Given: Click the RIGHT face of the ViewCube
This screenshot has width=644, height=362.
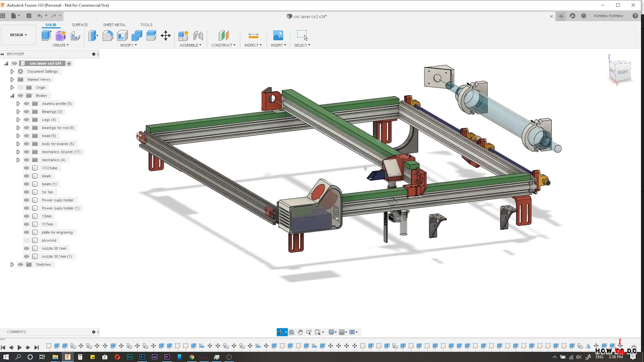Looking at the screenshot, I should coord(623,72).
